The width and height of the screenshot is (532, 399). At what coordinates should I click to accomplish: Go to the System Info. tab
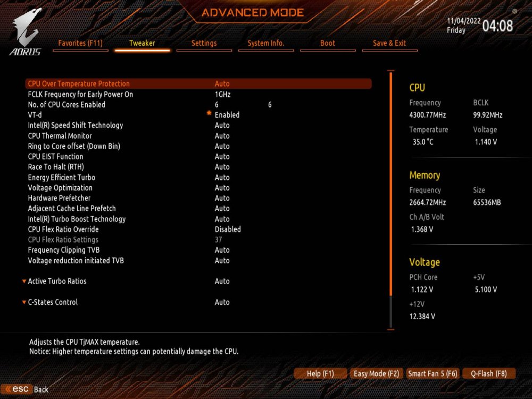point(266,44)
